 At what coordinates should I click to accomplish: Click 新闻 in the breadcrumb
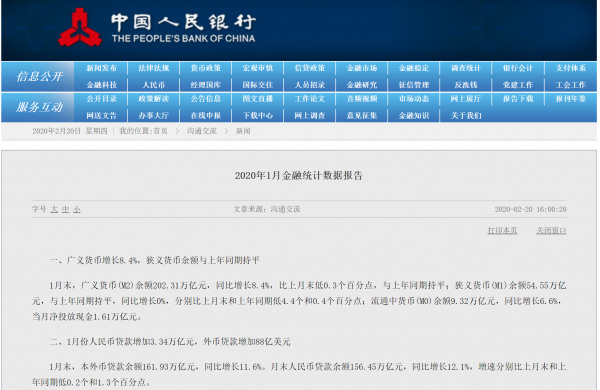(x=243, y=131)
